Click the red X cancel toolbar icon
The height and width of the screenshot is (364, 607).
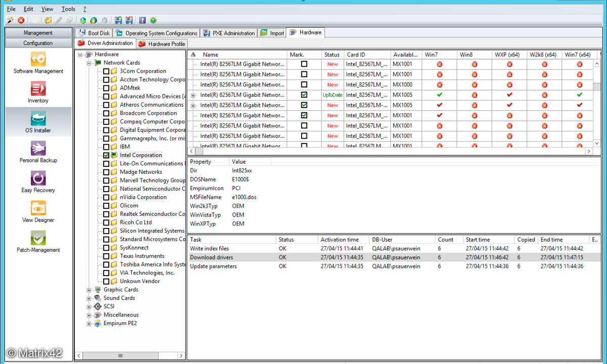click(x=21, y=20)
